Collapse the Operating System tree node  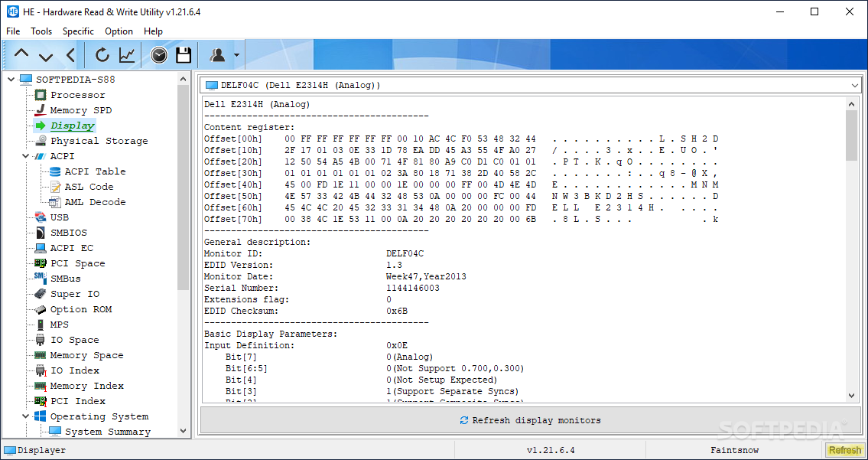25,416
